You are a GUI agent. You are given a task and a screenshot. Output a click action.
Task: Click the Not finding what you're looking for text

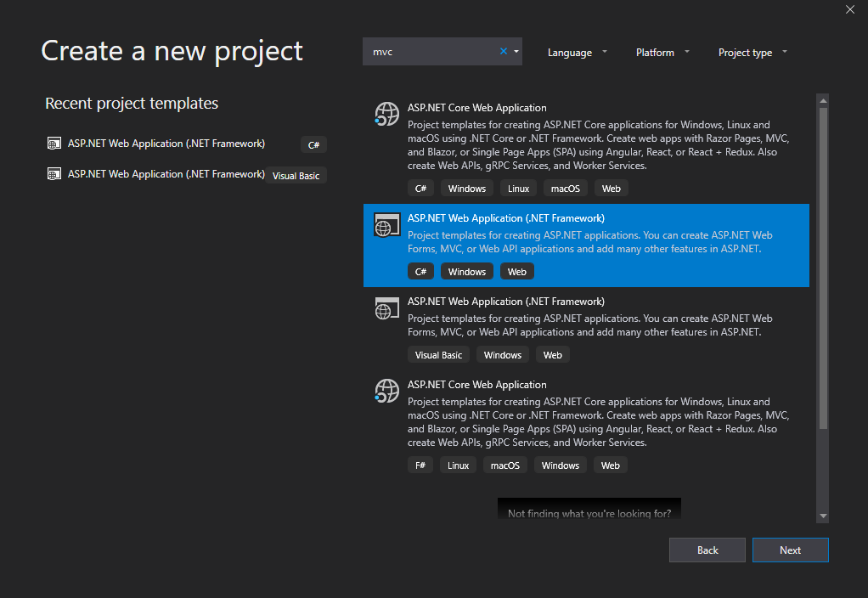click(x=589, y=513)
